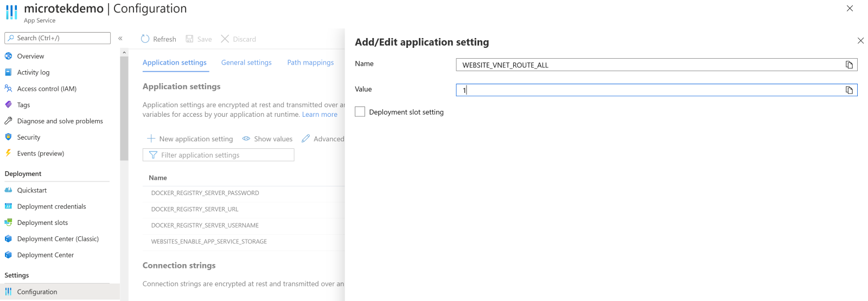The height and width of the screenshot is (301, 868).
Task: Switch to General settings tab
Action: tap(246, 62)
